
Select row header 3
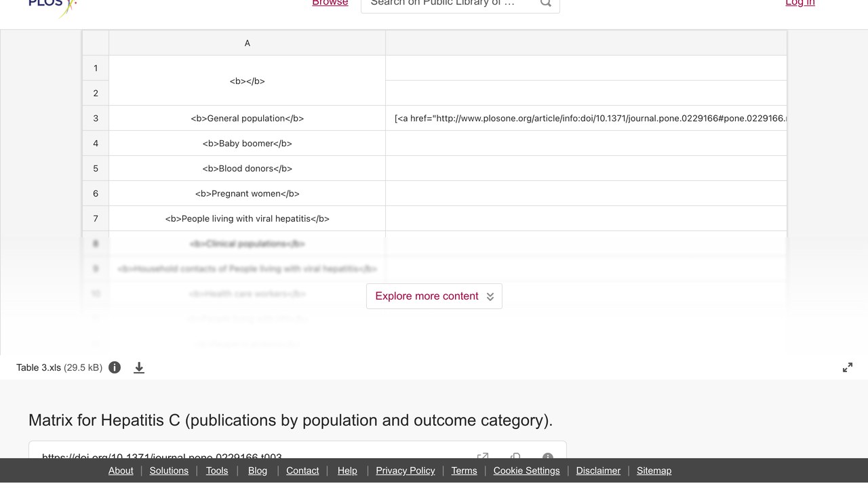[x=96, y=118]
